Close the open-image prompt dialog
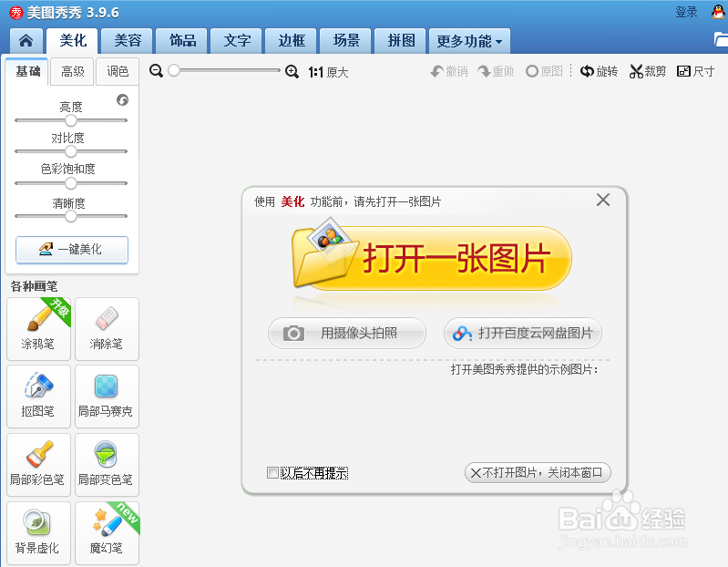The height and width of the screenshot is (567, 728). pyautogui.click(x=603, y=201)
